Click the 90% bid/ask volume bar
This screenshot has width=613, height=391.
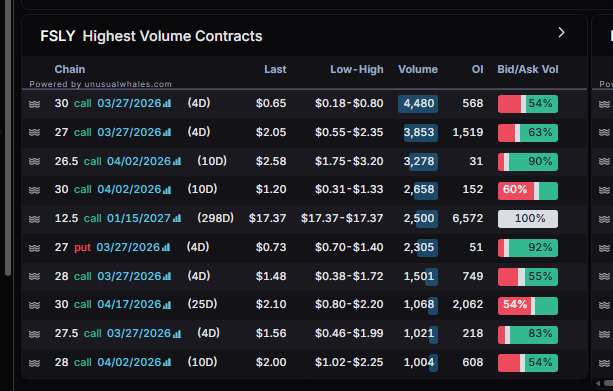tap(528, 161)
